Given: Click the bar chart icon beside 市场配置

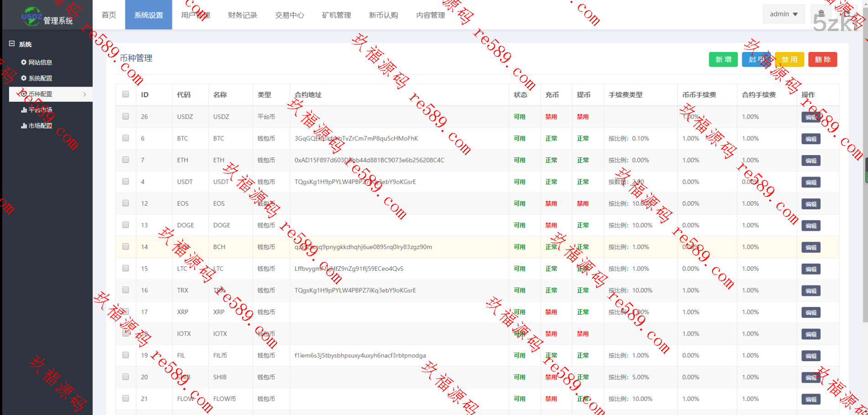Looking at the screenshot, I should pyautogui.click(x=24, y=125).
